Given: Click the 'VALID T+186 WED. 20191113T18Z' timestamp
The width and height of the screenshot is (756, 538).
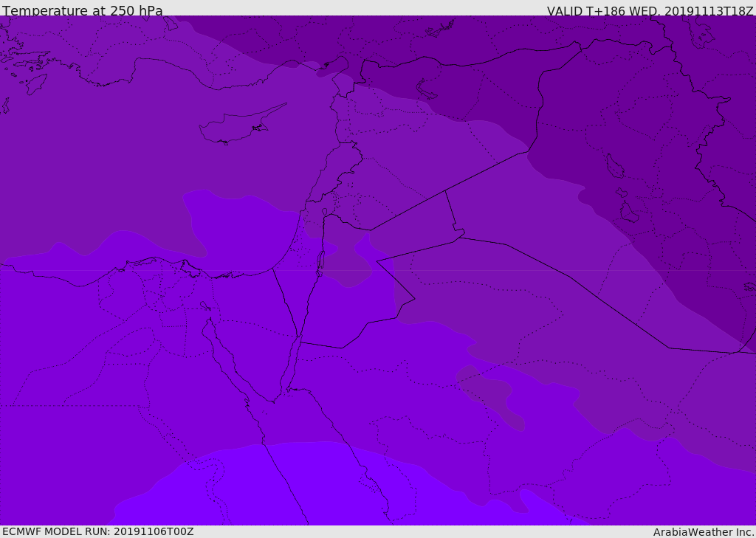Looking at the screenshot, I should (650, 10).
